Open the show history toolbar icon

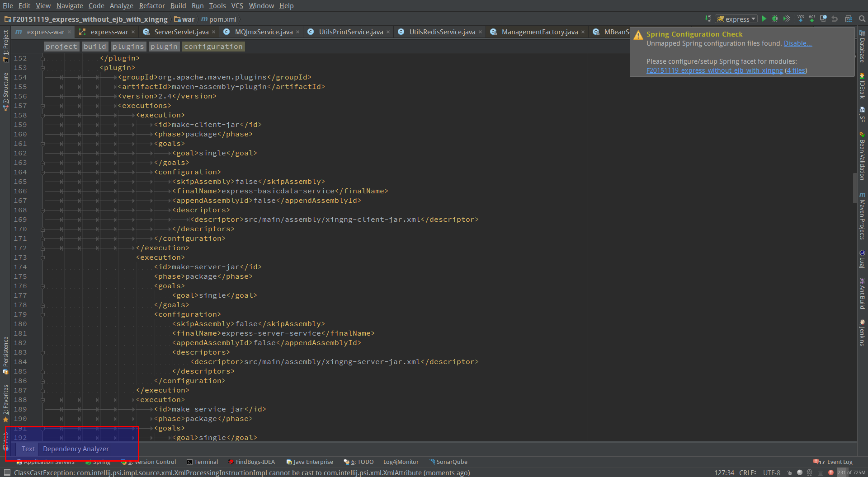823,19
